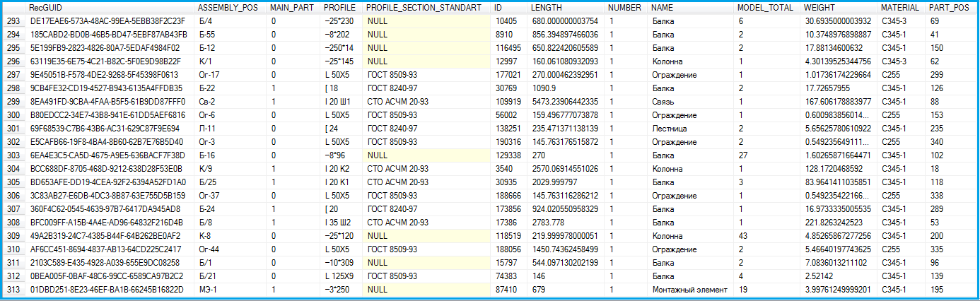Select row header 297

click(13, 75)
